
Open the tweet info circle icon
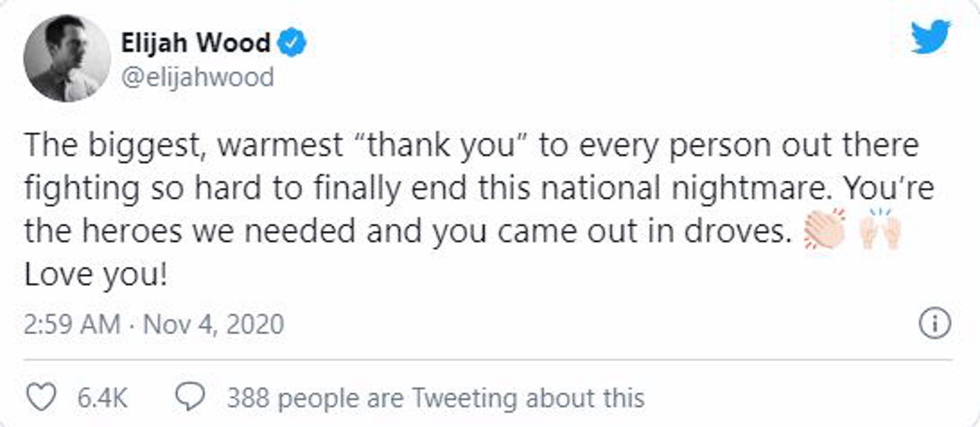click(x=935, y=323)
